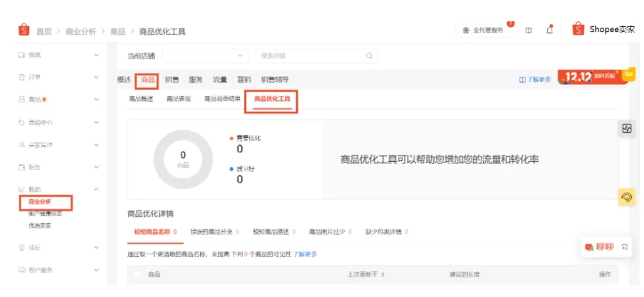Open the yellow headset support icon
Image resolution: width=644 pixels, height=297 pixels.
coord(627,197)
